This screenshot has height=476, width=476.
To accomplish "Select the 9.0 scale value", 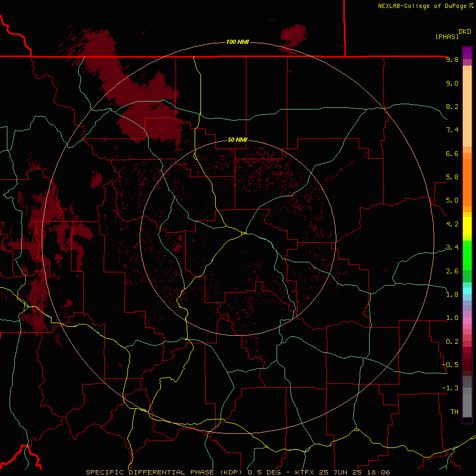I will tap(452, 83).
